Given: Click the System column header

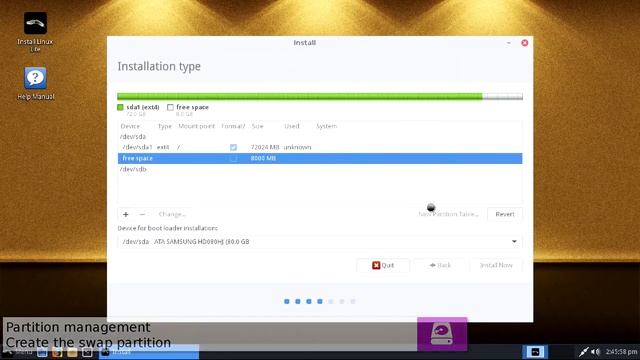Looking at the screenshot, I should pos(327,126).
